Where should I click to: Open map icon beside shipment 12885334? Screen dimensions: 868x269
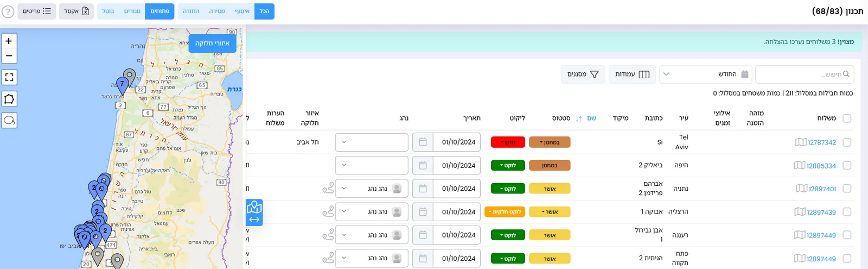[x=800, y=165]
